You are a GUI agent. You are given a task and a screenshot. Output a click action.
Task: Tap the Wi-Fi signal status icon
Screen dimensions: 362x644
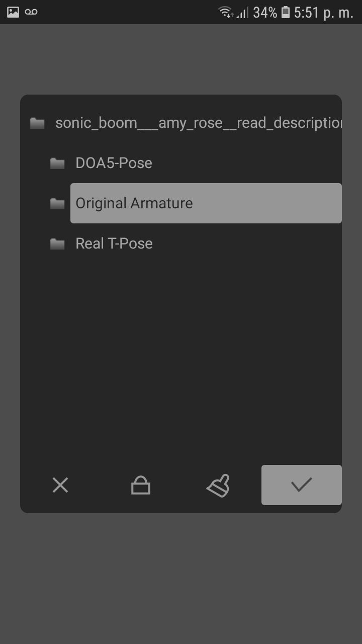pos(226,12)
